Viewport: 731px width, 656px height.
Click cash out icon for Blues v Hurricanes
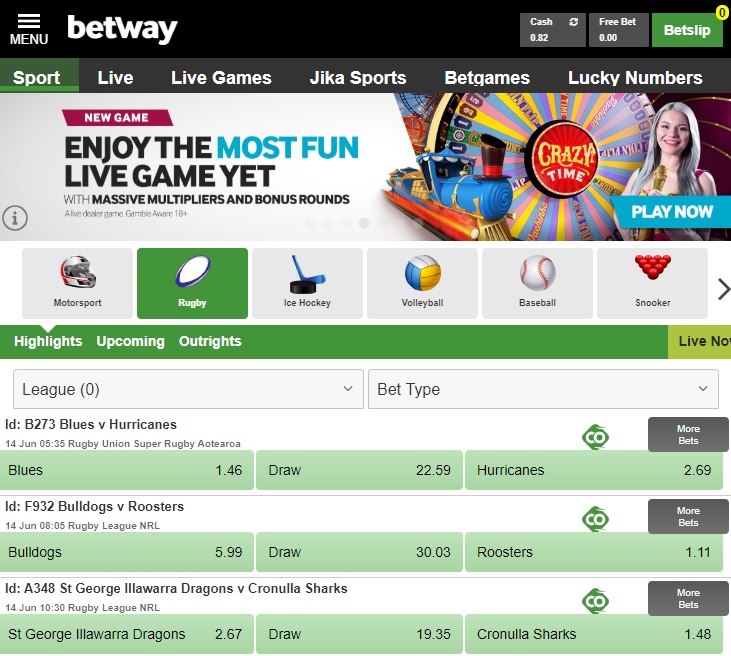coord(595,437)
